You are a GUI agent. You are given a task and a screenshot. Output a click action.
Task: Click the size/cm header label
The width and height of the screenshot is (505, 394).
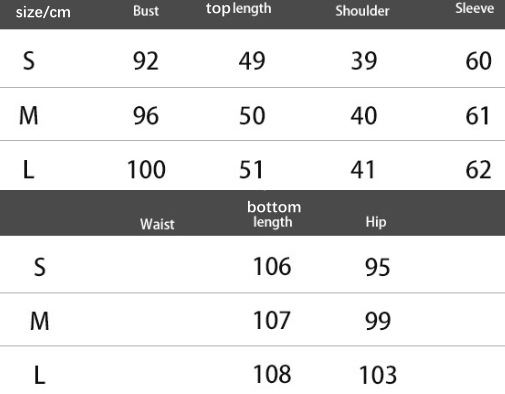click(x=43, y=12)
